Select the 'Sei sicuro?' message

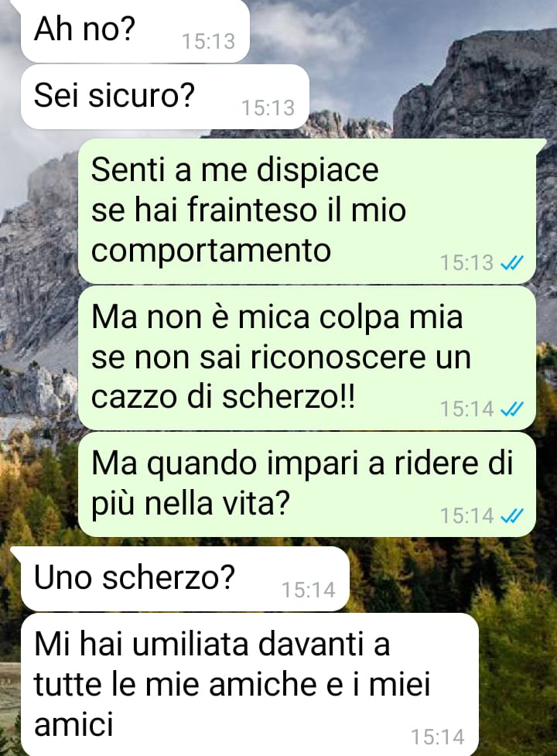coord(165,97)
